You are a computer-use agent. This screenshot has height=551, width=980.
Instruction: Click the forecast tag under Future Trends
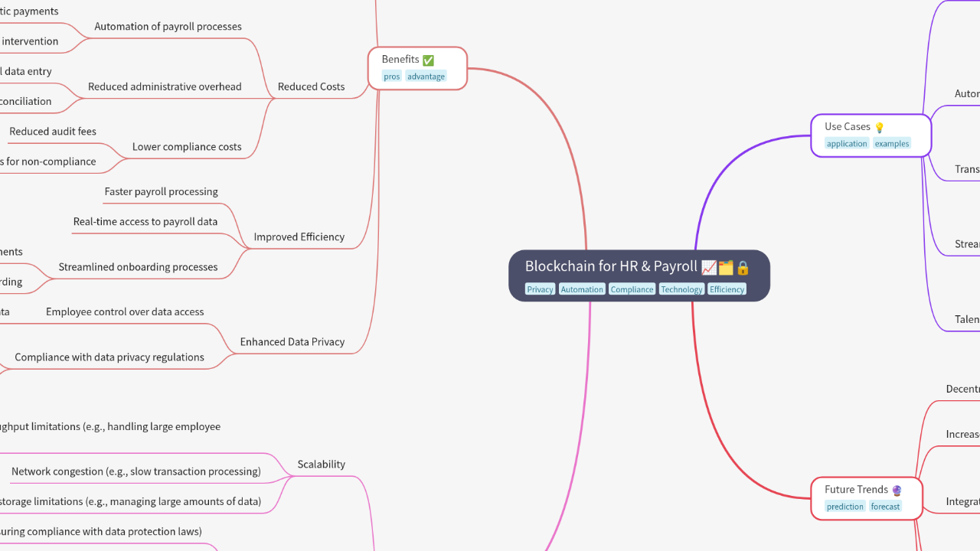[x=885, y=507]
